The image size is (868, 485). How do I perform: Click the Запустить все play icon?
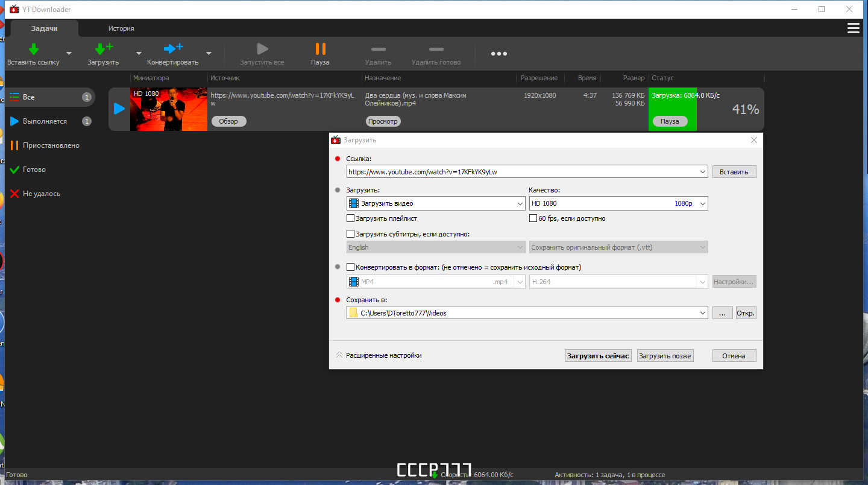[262, 49]
